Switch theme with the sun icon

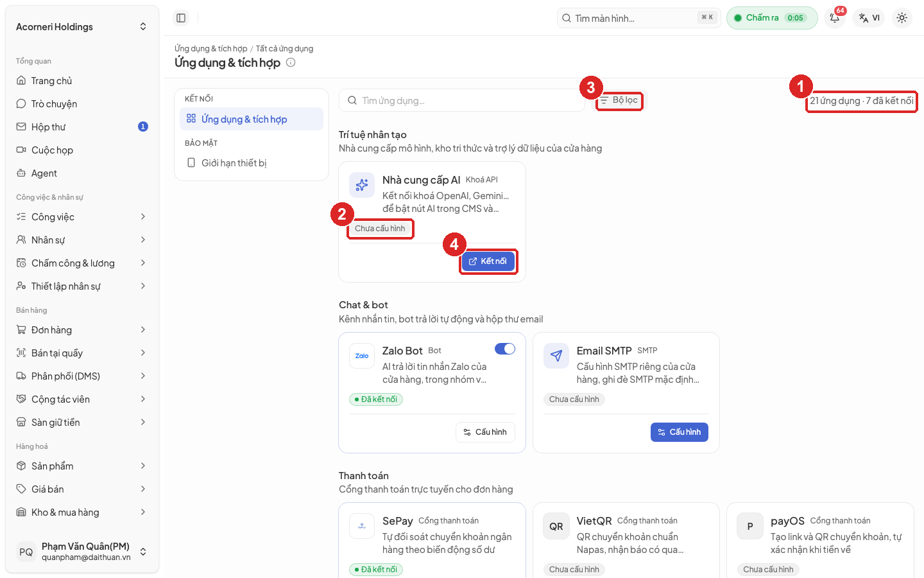point(902,18)
